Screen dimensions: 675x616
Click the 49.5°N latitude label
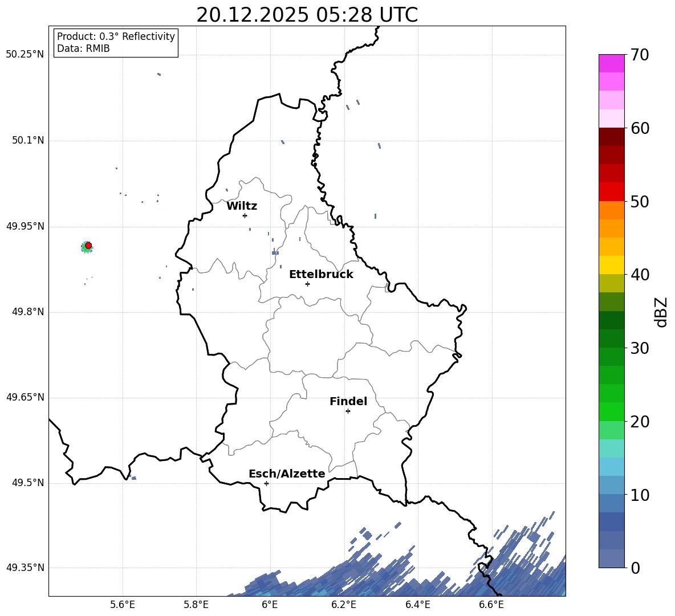coord(28,483)
